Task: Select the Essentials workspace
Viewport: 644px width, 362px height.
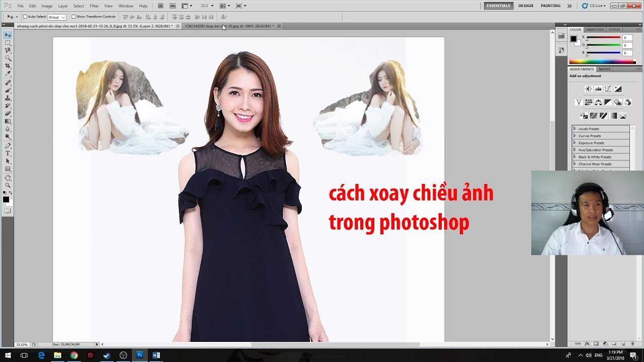Action: click(x=498, y=6)
